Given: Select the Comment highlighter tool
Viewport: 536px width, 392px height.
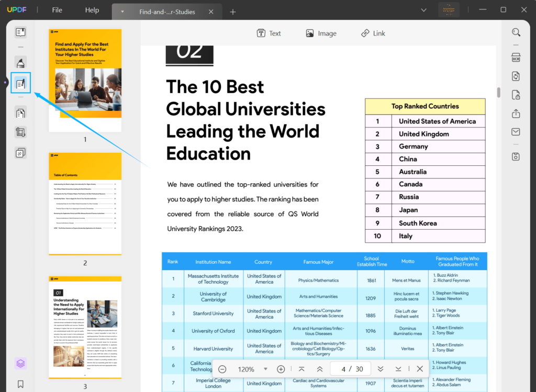Looking at the screenshot, I should 20,63.
